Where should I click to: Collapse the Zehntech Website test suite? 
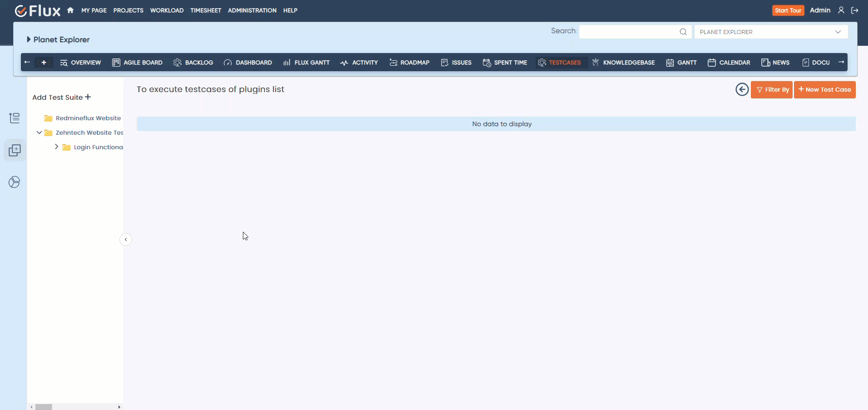point(39,132)
